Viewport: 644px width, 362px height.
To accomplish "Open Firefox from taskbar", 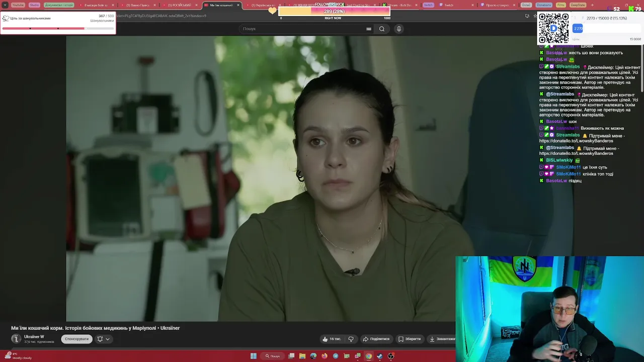I will pyautogui.click(x=325, y=356).
